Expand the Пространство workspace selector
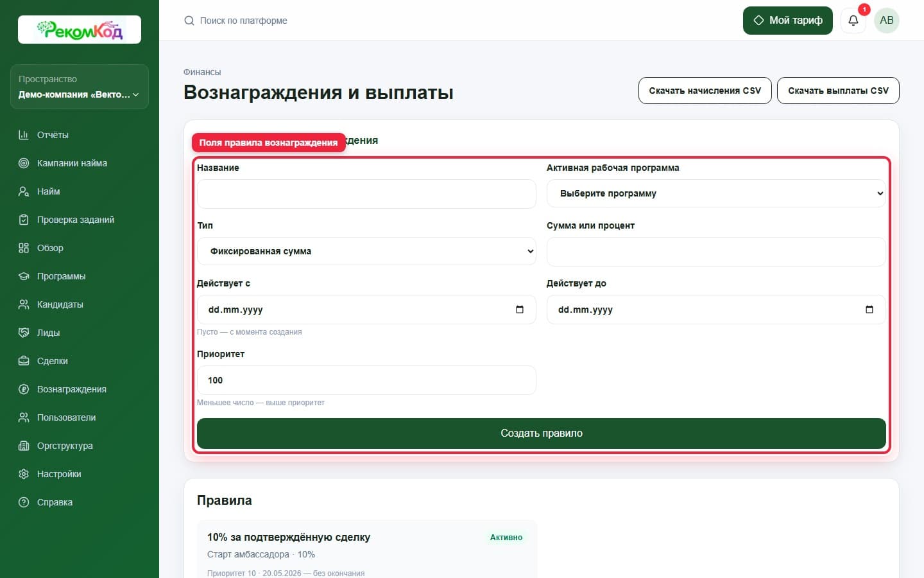The image size is (924, 578). point(80,87)
